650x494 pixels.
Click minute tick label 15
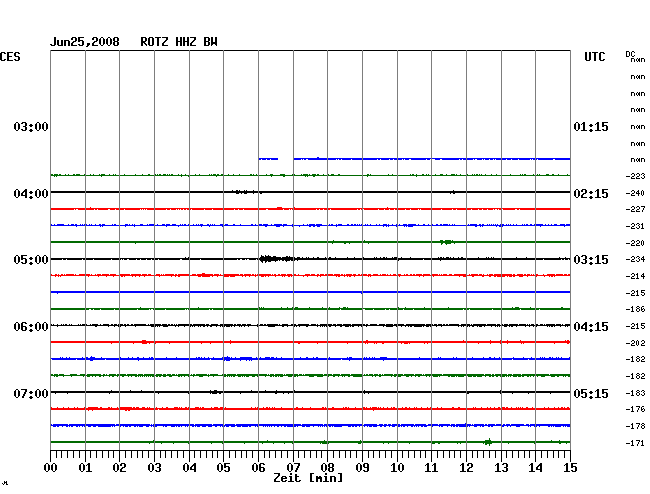[x=570, y=468]
